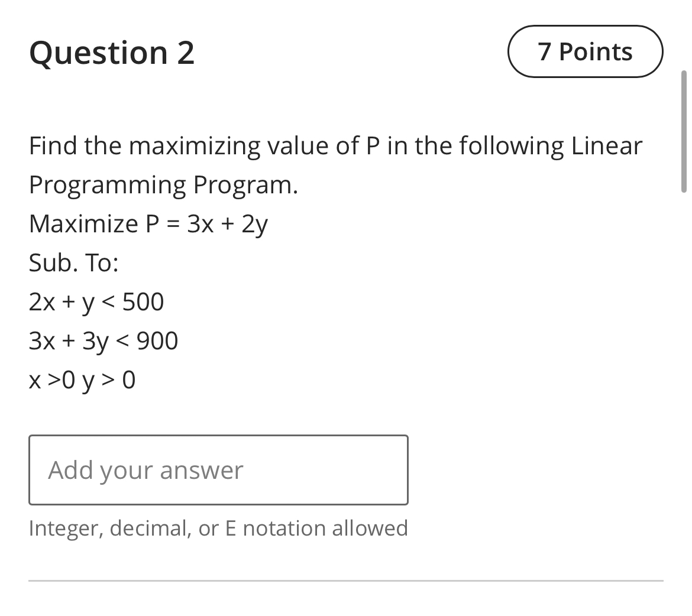
Task: Select the 7 Points badge
Action: (x=584, y=51)
